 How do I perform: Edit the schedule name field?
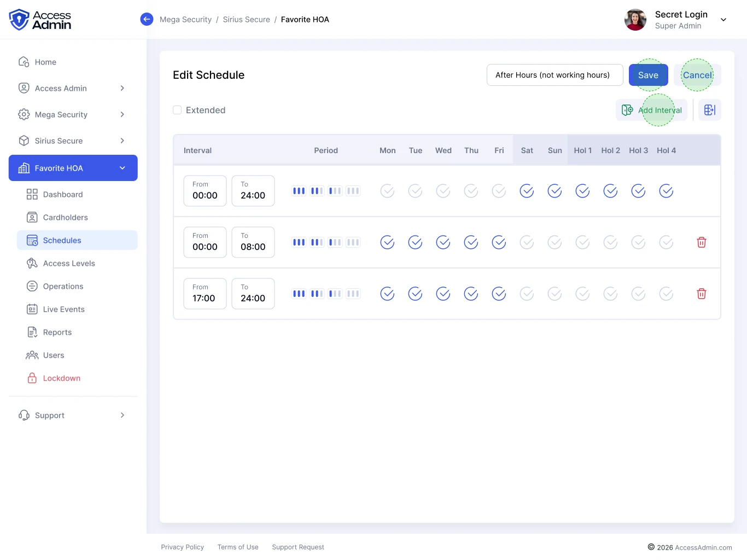pos(555,75)
